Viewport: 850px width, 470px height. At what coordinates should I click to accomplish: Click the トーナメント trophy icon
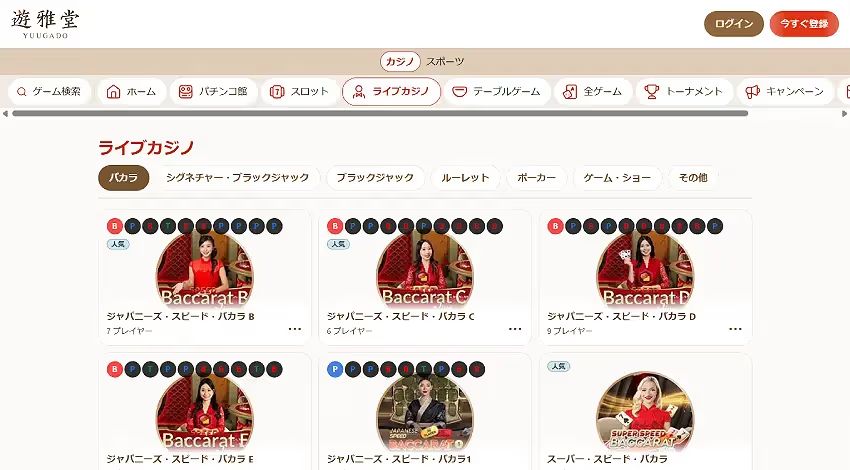click(x=651, y=92)
